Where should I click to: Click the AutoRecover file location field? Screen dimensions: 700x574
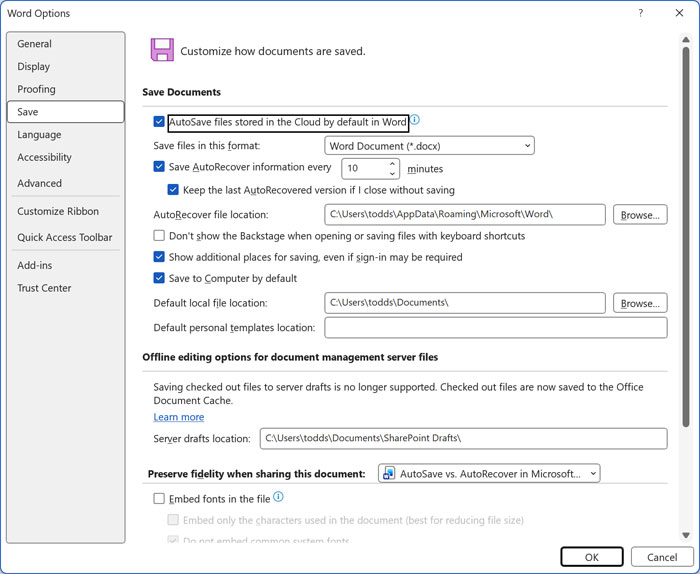tap(465, 215)
